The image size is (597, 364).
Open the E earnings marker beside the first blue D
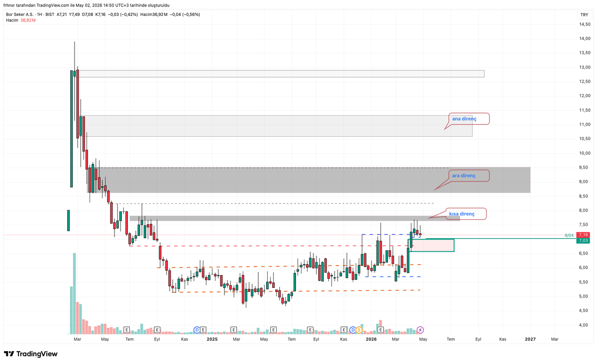coord(203,330)
